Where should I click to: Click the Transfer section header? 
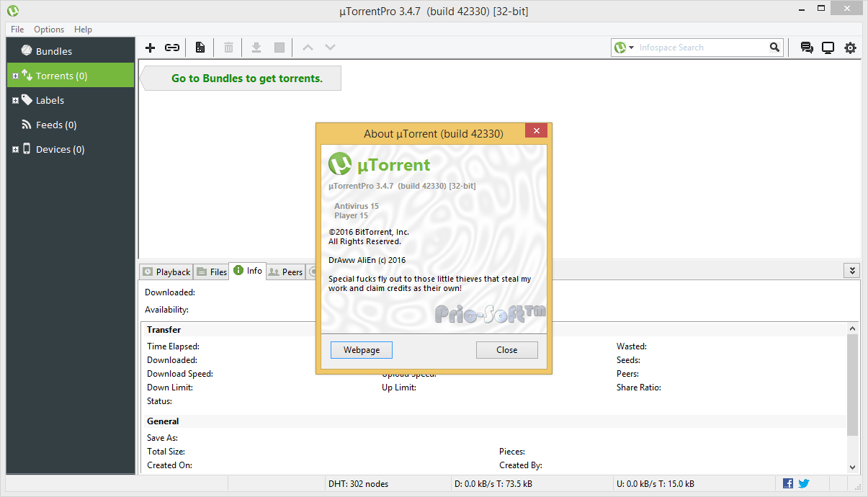tap(164, 330)
